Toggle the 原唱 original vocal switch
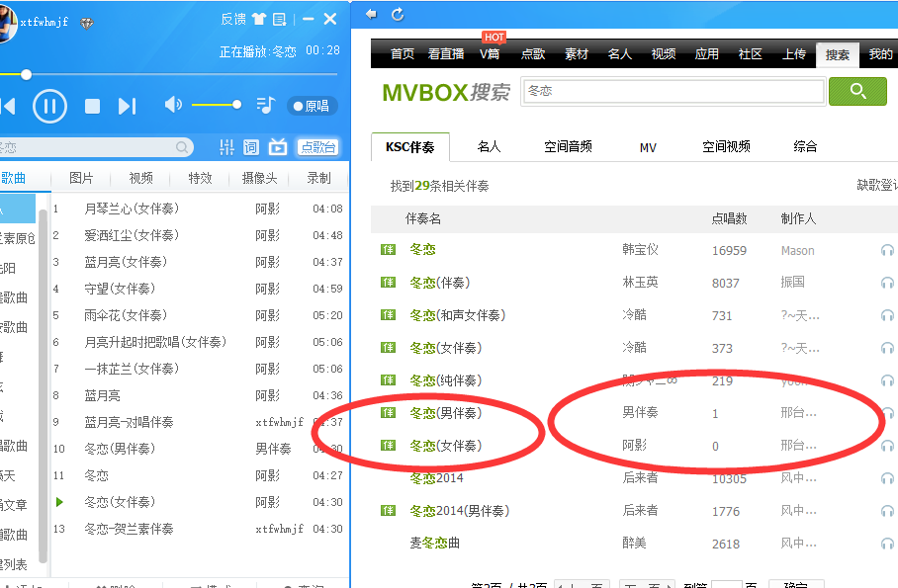The width and height of the screenshot is (898, 588). pos(312,106)
